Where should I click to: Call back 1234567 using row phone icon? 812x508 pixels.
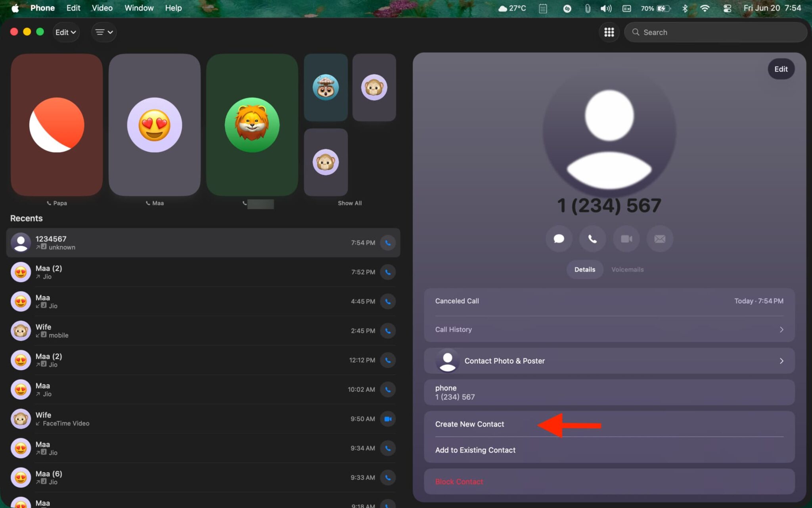[x=388, y=242]
